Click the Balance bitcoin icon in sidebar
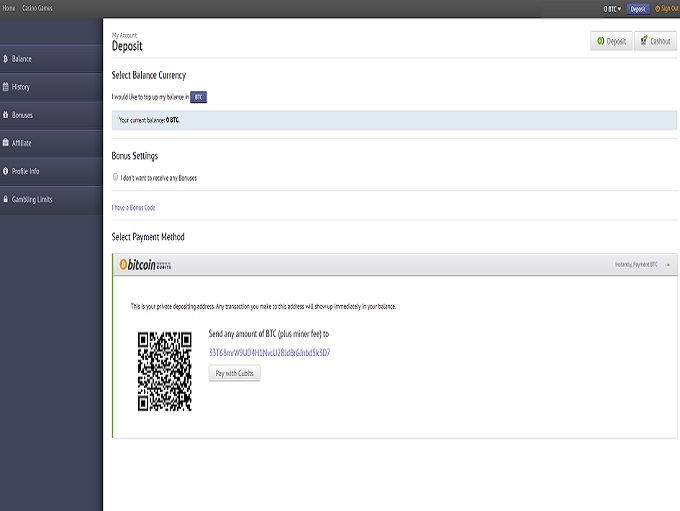 click(6, 59)
